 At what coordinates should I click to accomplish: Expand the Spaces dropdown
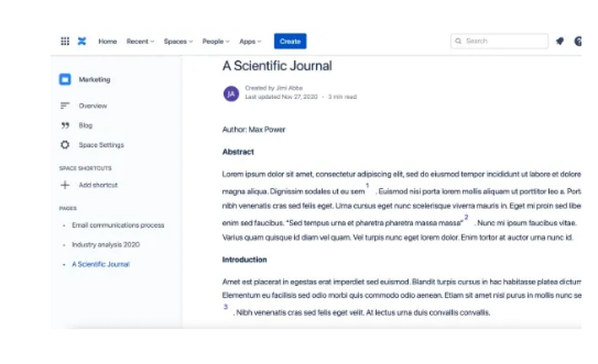pyautogui.click(x=178, y=41)
